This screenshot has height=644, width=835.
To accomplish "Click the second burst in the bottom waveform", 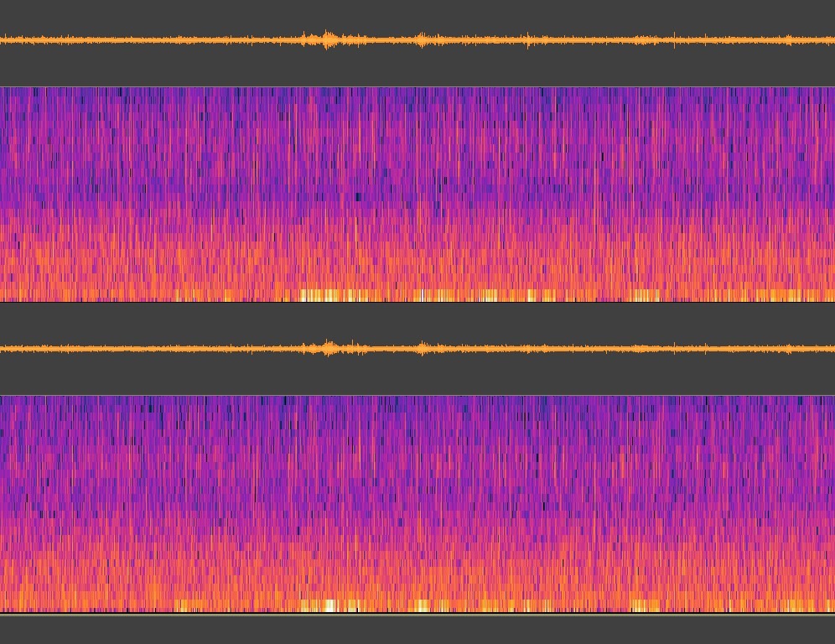I will tap(422, 348).
